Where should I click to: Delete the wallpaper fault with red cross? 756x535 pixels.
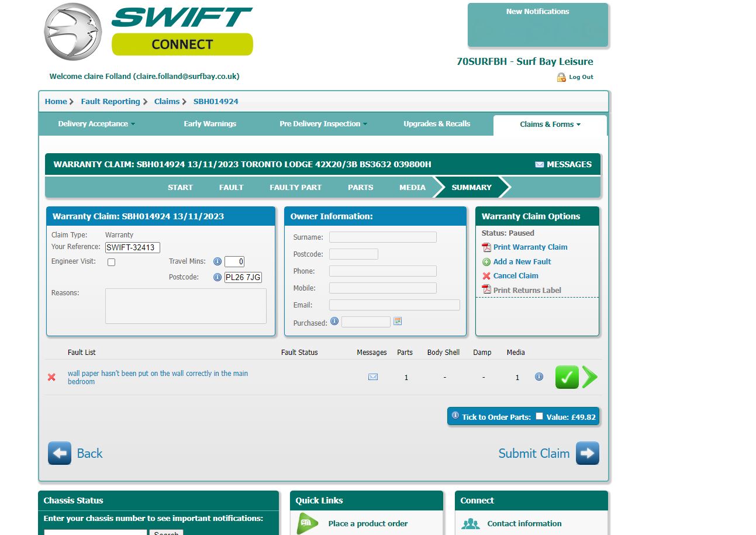[x=51, y=377]
